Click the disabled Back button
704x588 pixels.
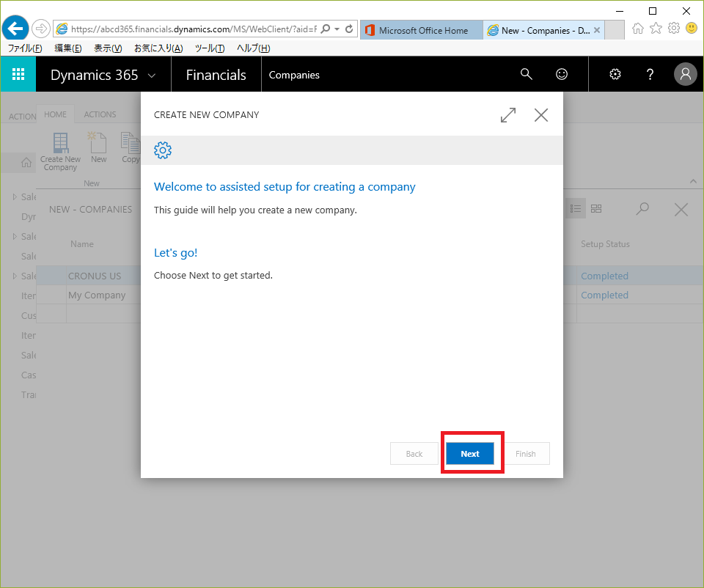tap(414, 453)
